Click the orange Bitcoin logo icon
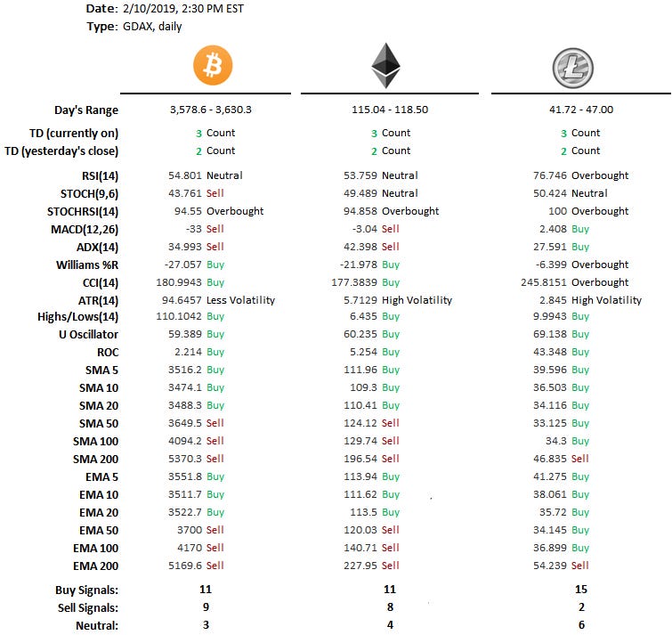672x635 pixels. (213, 65)
